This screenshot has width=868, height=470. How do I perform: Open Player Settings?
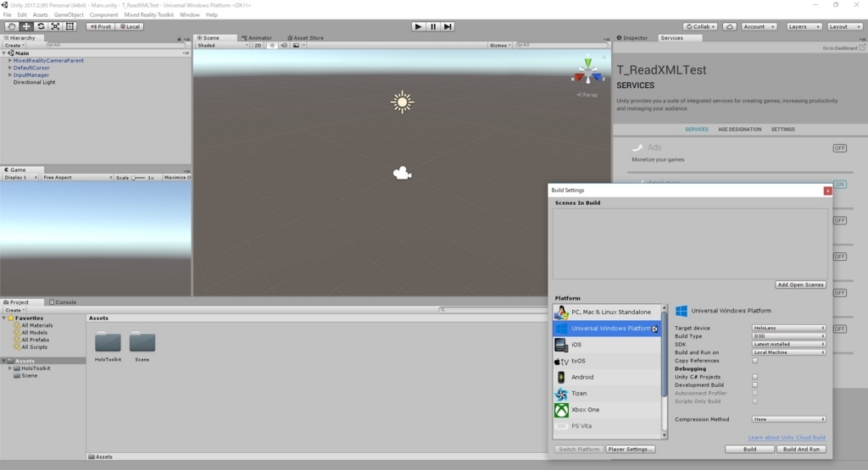point(631,449)
